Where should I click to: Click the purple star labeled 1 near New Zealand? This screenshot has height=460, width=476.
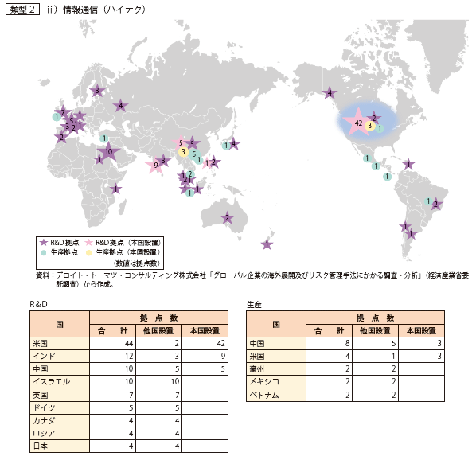(x=267, y=244)
